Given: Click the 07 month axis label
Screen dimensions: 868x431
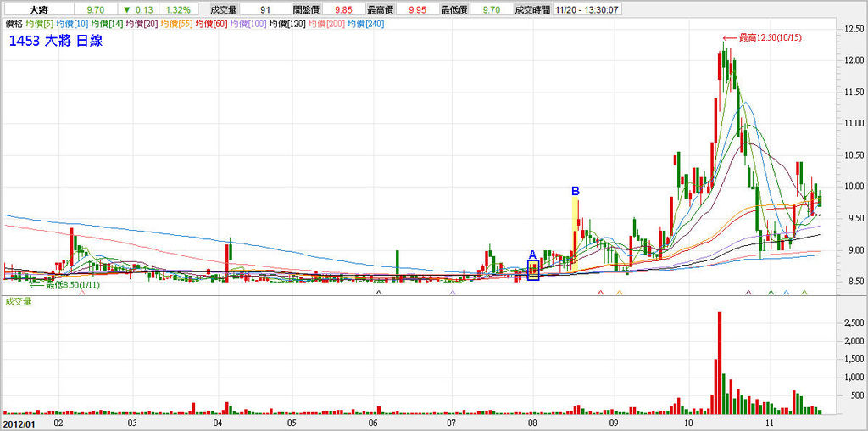Looking at the screenshot, I should pyautogui.click(x=451, y=423).
